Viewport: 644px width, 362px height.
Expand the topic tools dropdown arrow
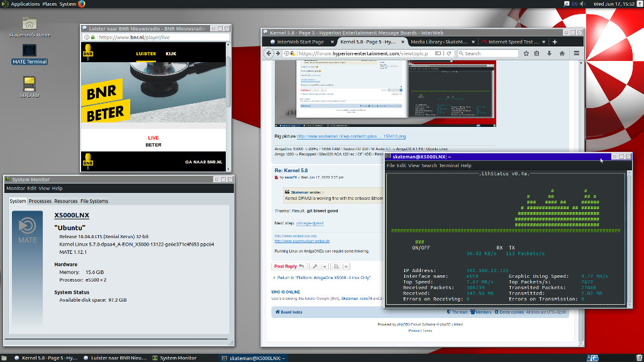tap(325, 266)
